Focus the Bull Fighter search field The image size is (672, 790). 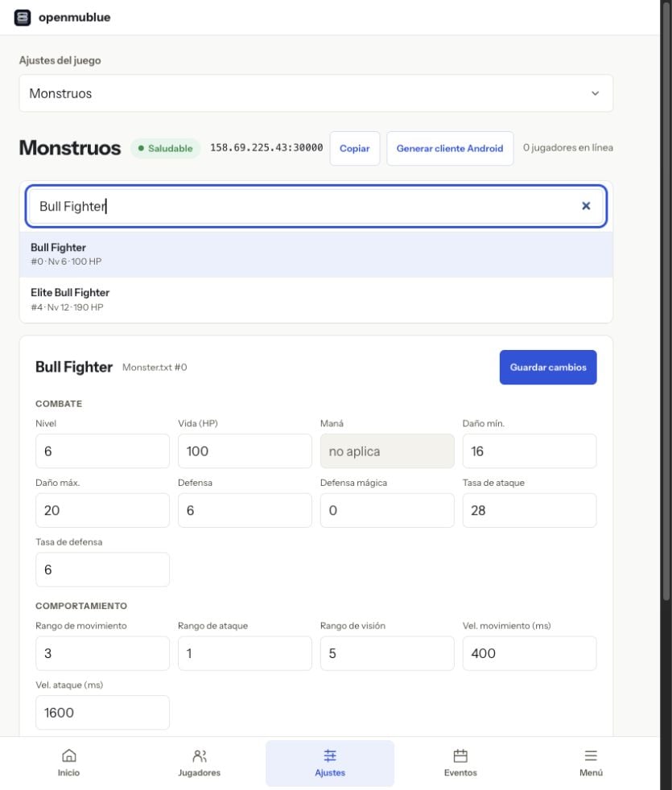tap(316, 206)
